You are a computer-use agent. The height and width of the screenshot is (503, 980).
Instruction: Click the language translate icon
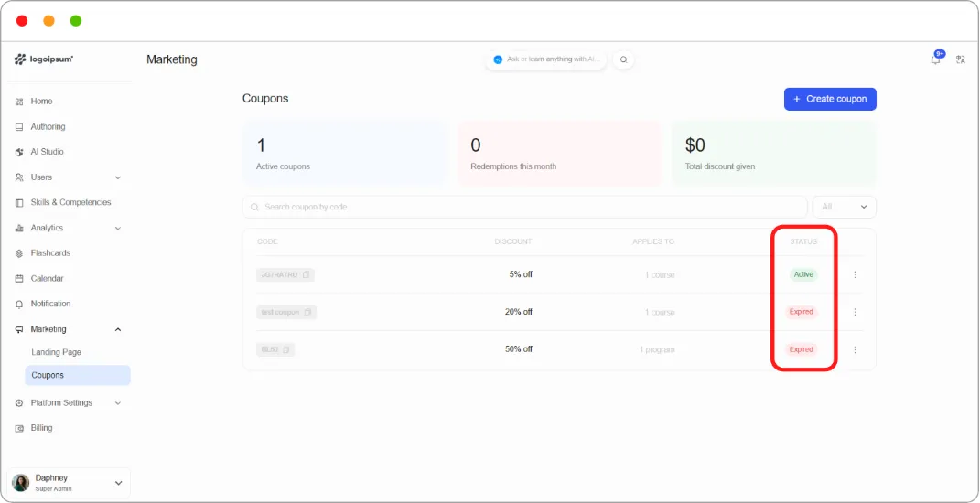point(961,59)
